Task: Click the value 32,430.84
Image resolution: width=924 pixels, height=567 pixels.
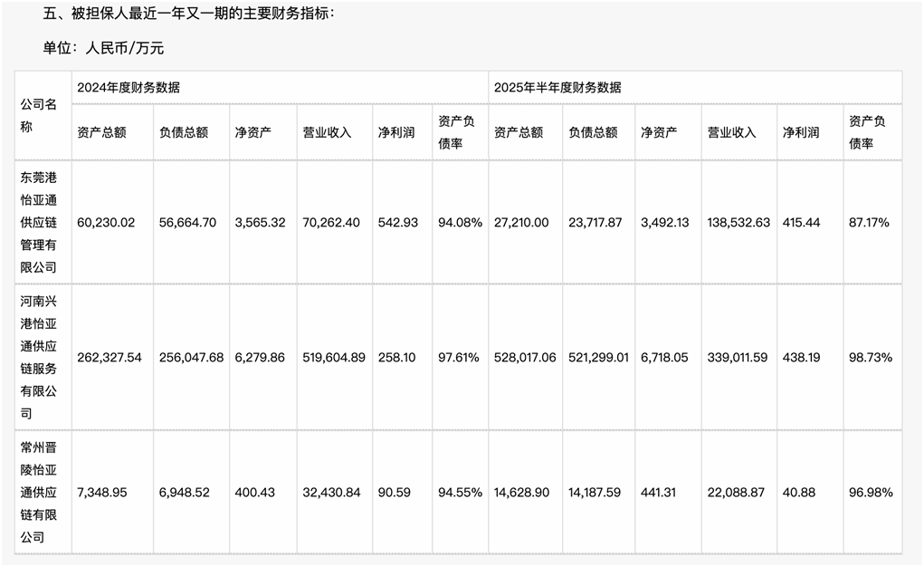Action: pos(331,492)
